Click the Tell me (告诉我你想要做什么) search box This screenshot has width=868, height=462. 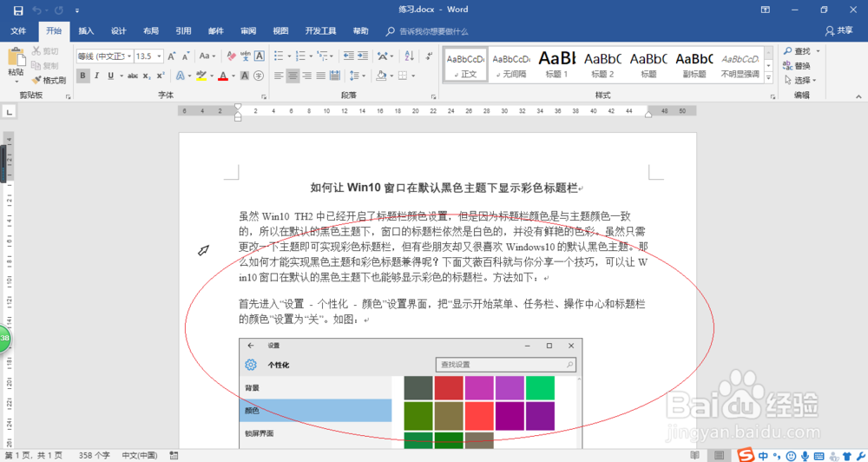tap(433, 31)
